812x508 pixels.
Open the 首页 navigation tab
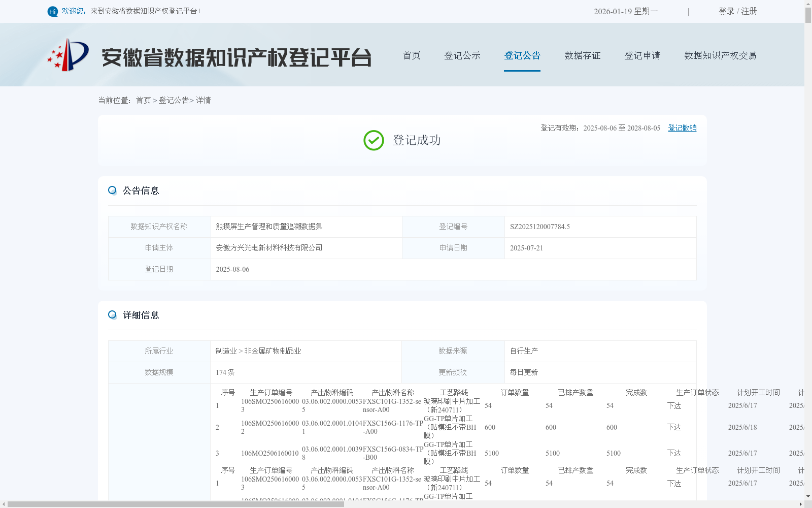click(x=412, y=55)
